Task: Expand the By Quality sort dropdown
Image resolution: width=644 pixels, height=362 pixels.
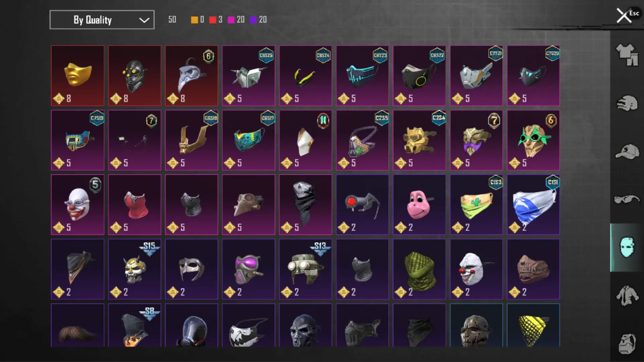Action: click(102, 20)
